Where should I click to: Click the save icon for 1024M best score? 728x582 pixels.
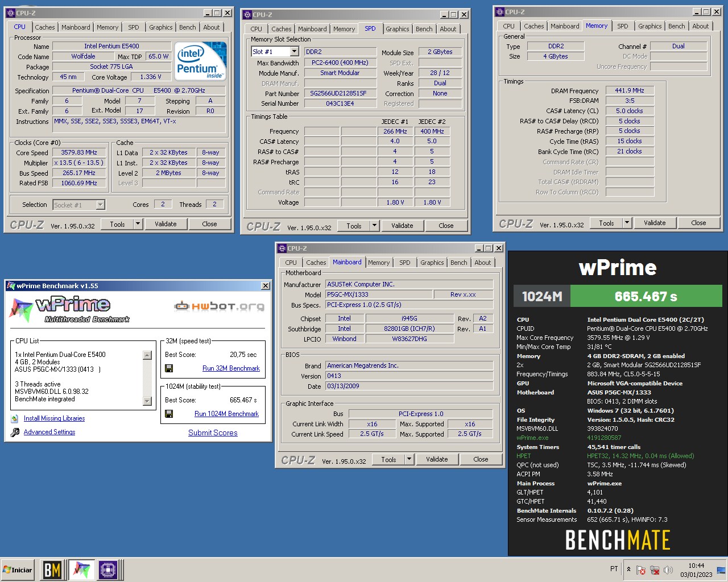(x=169, y=414)
